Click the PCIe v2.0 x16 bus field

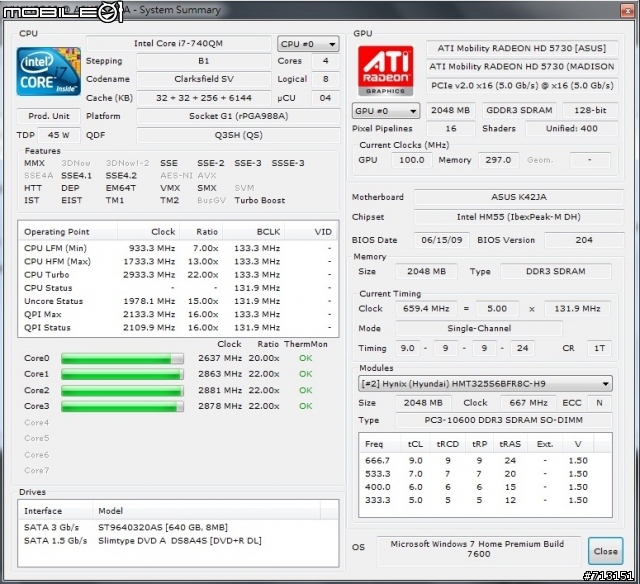coord(522,86)
